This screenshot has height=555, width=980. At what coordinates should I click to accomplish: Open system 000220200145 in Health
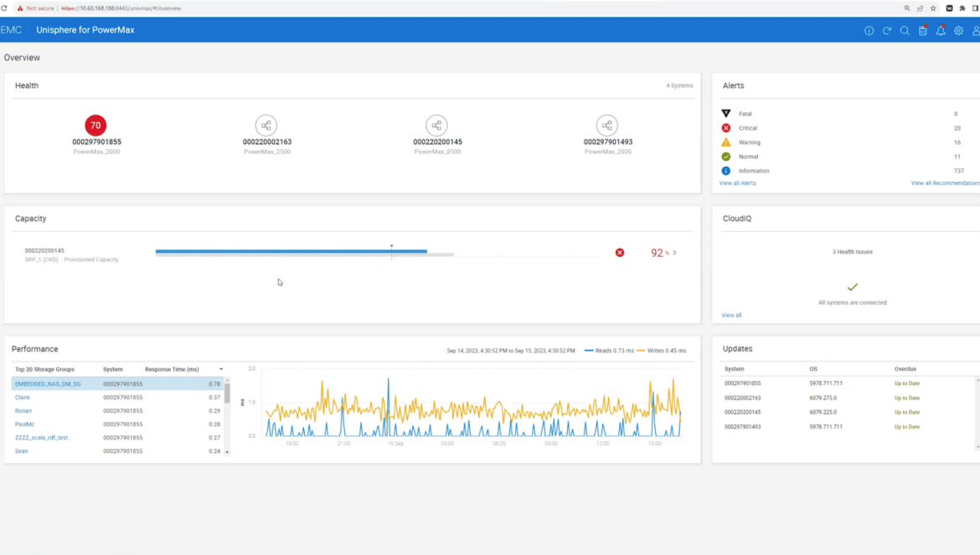pyautogui.click(x=437, y=141)
